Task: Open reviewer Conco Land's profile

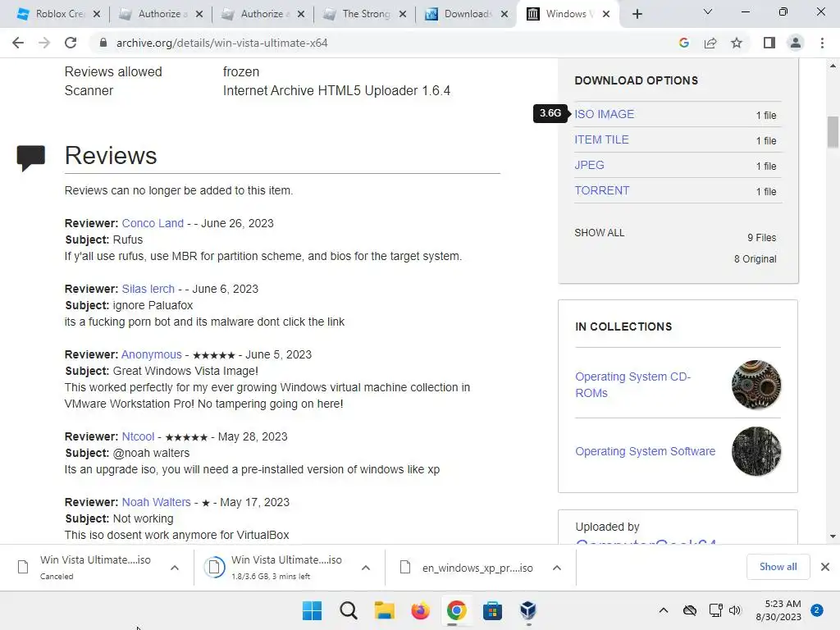Action: 153,223
